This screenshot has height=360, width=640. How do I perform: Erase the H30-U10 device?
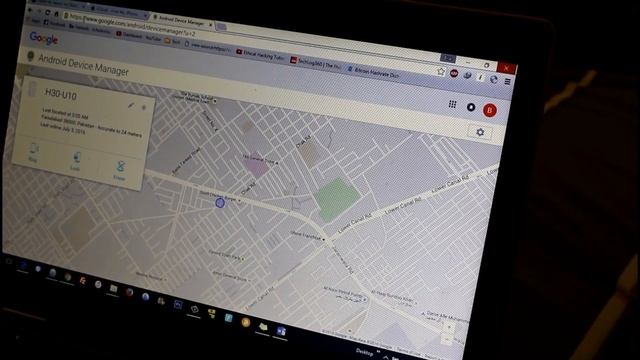(120, 171)
